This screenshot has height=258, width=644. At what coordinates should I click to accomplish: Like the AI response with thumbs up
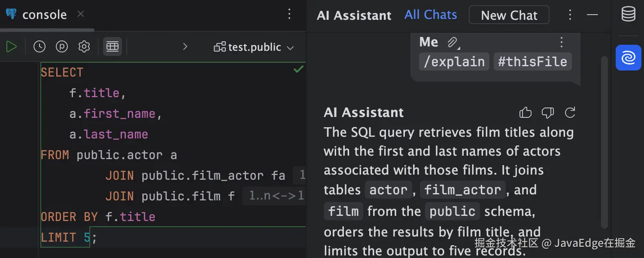pyautogui.click(x=526, y=113)
